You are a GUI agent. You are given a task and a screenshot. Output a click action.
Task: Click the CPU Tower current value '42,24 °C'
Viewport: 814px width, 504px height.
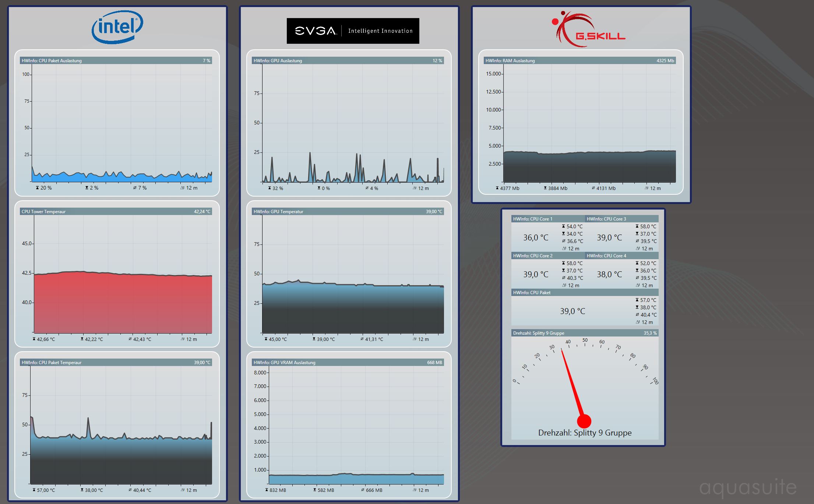click(x=202, y=212)
